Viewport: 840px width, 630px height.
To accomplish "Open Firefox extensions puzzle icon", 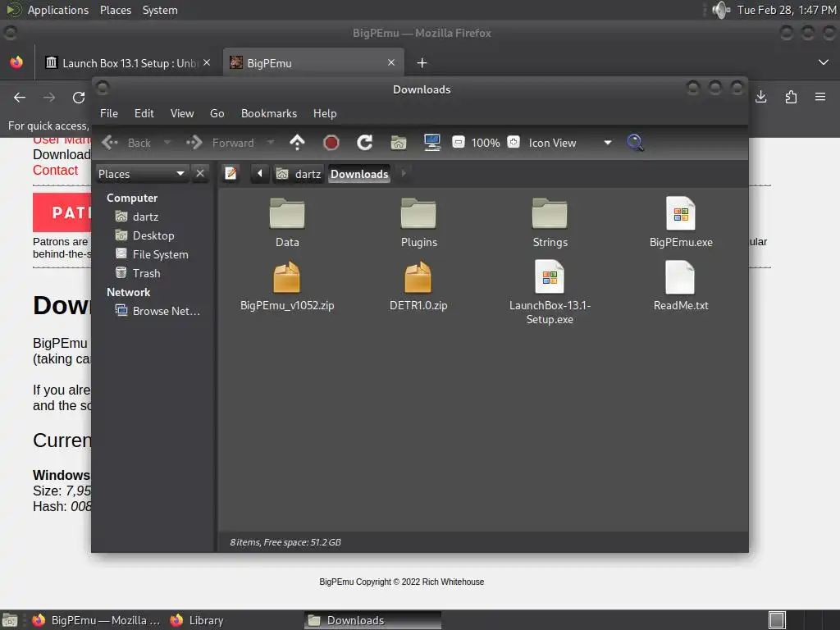I will [791, 97].
